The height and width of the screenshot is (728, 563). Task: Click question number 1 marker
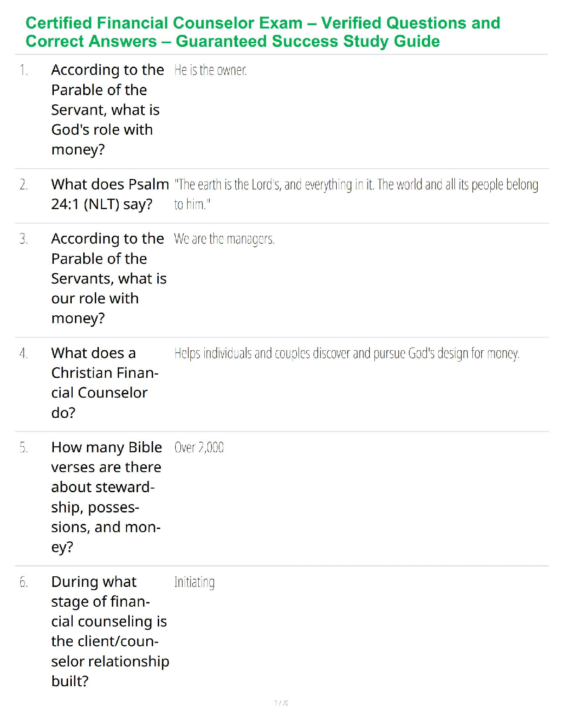pos(24,70)
